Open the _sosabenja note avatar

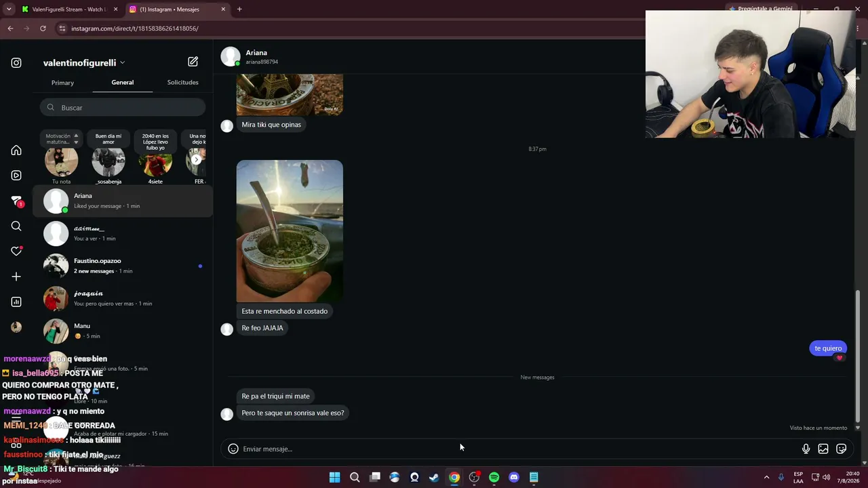[x=108, y=160]
